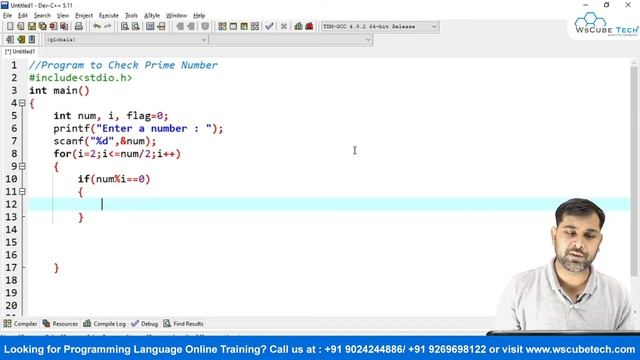Screen dimensions: 640x360
Task: Open the Window menu
Action: tap(176, 16)
